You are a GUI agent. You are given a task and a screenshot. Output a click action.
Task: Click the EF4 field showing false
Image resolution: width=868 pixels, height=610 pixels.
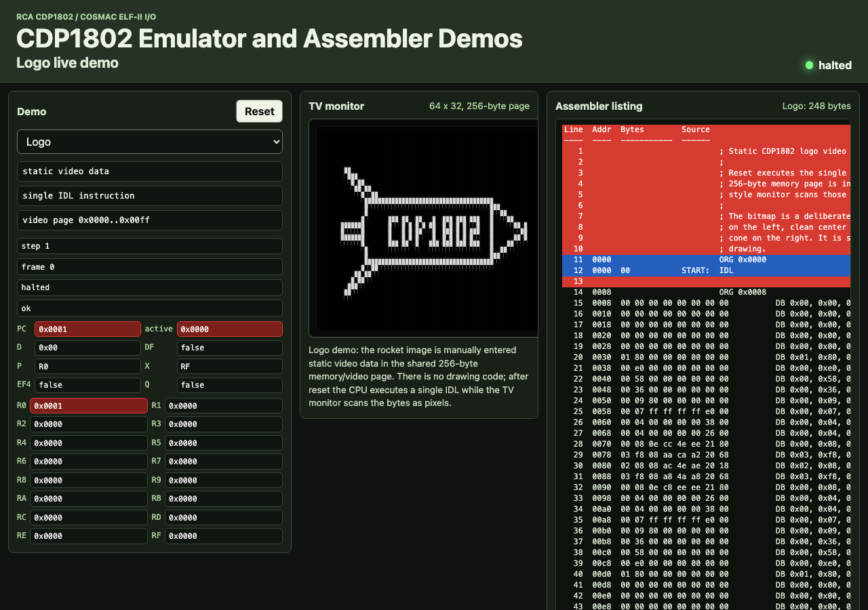[87, 385]
